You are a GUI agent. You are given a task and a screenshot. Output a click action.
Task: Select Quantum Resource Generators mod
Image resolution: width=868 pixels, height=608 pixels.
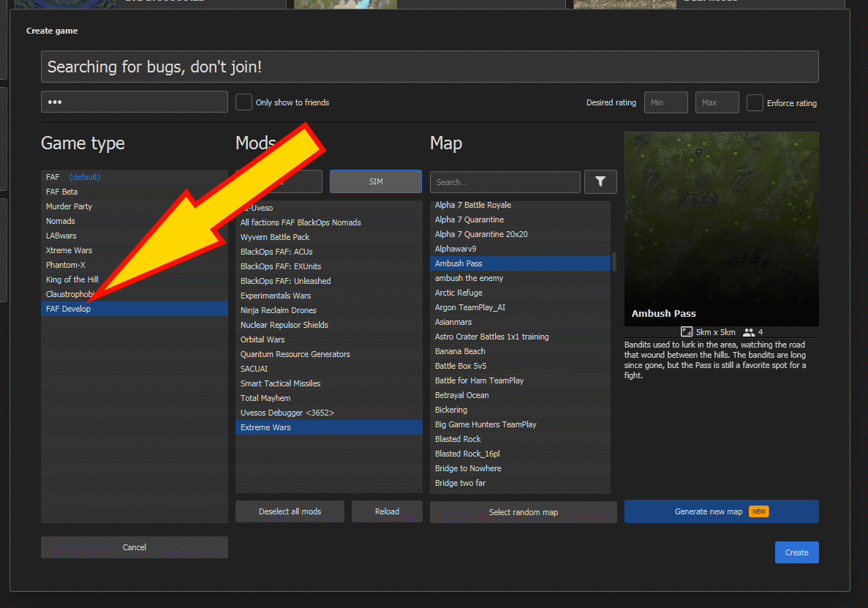point(329,354)
